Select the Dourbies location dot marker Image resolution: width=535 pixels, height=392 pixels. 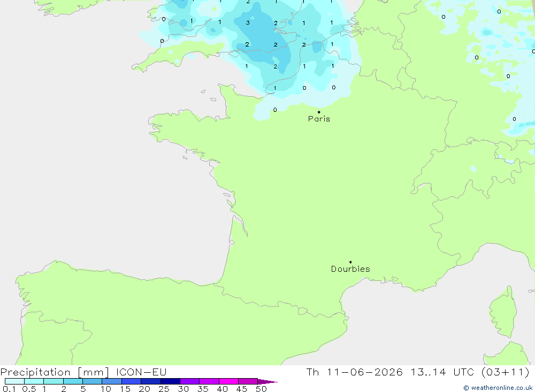click(x=350, y=262)
